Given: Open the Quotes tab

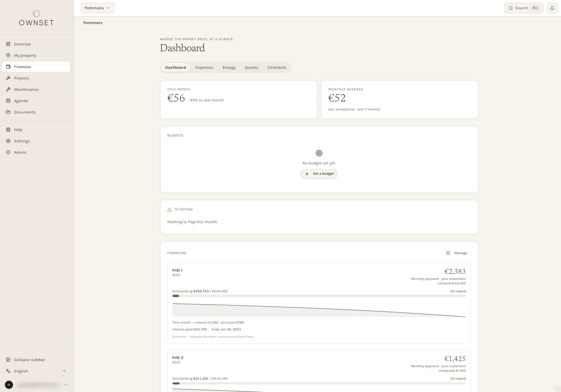Looking at the screenshot, I should tap(252, 67).
